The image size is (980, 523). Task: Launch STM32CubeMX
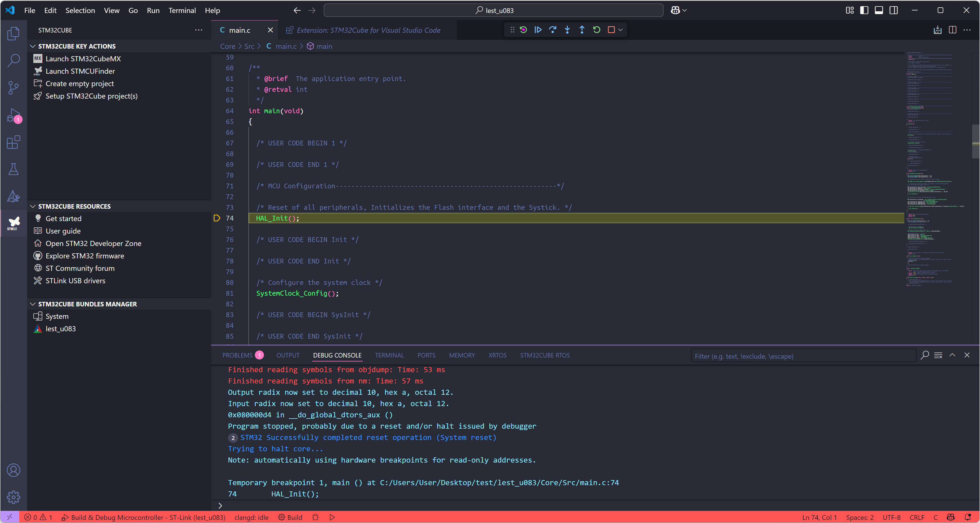83,59
